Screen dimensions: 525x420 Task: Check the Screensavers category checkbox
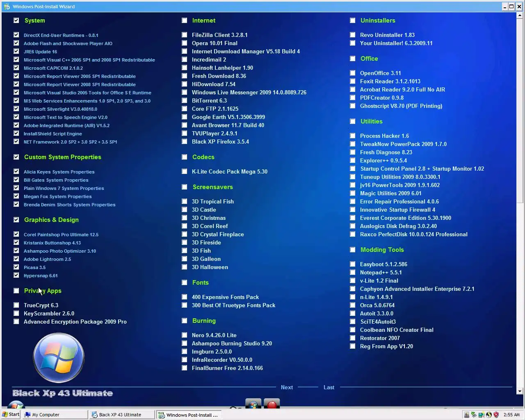pos(184,187)
